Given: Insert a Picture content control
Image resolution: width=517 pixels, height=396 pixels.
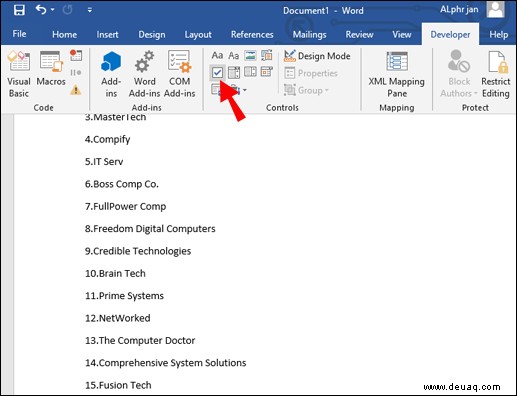Looking at the screenshot, I should (x=250, y=55).
